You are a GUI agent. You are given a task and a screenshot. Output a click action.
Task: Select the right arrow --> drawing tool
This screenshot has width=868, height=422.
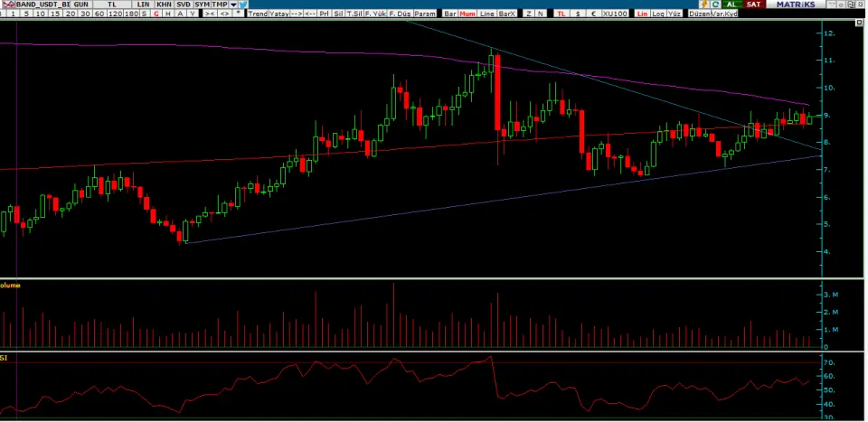point(296,14)
